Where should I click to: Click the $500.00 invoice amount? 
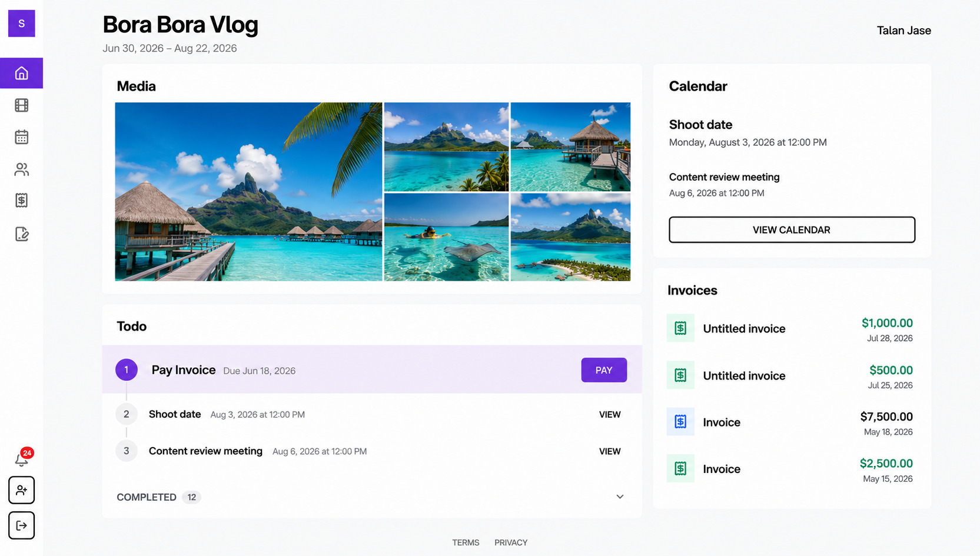pyautogui.click(x=891, y=370)
